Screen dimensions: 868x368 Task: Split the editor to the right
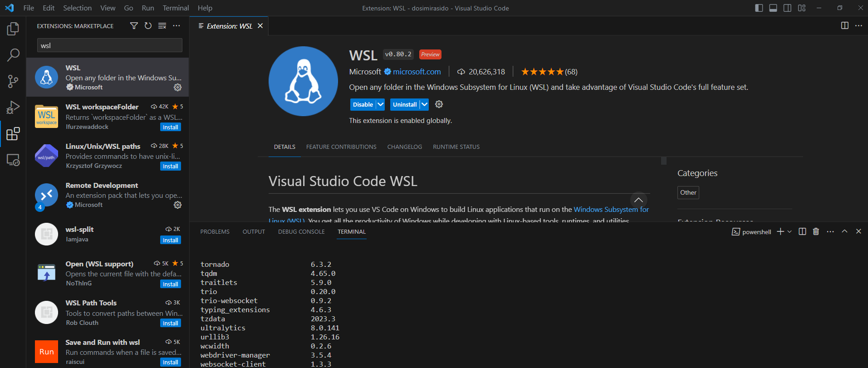coord(844,26)
